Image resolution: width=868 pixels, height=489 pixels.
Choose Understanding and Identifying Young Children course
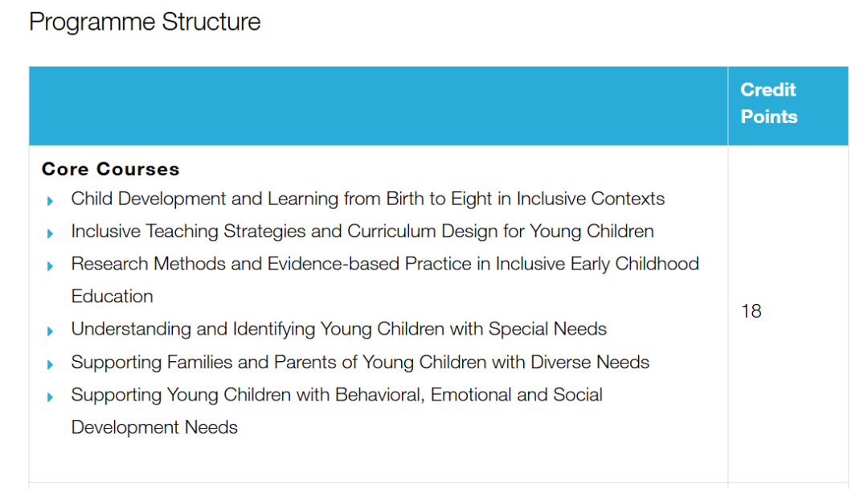click(338, 329)
